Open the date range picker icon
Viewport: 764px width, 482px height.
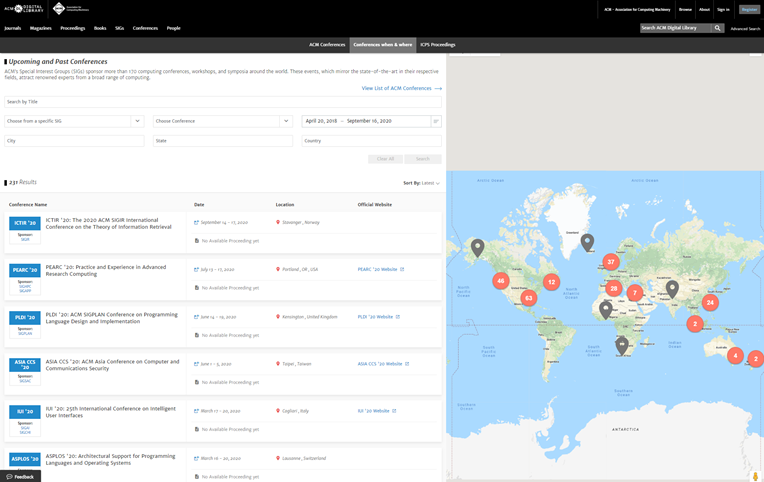click(436, 121)
